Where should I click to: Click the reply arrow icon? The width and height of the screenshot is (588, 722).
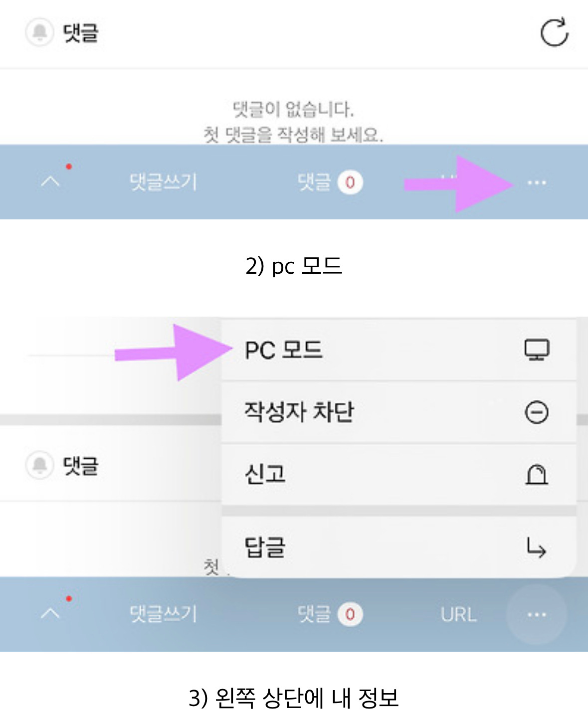537,547
